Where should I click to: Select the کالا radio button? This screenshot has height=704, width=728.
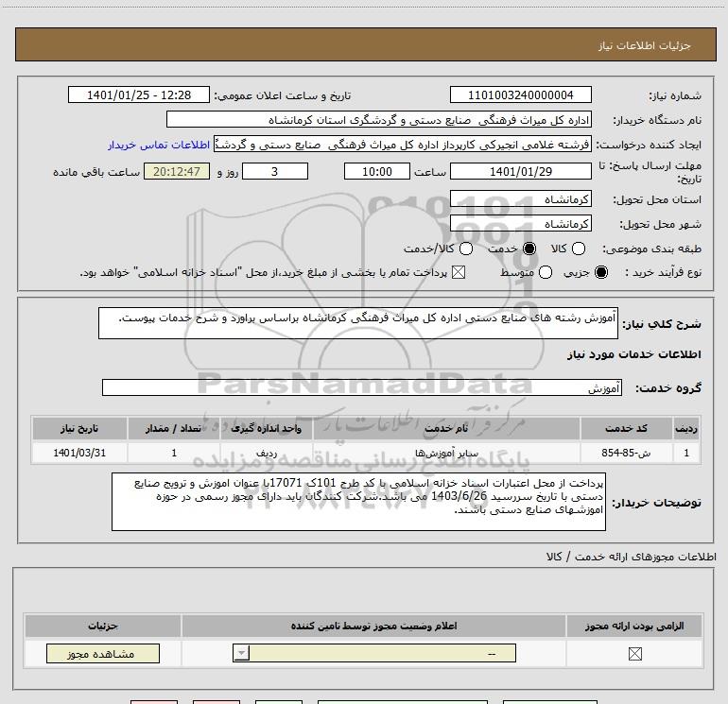click(578, 249)
